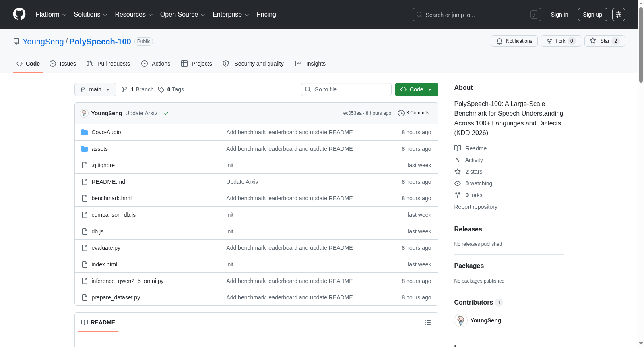Open the Contributors section heading link
This screenshot has width=644, height=347.
pos(478,302)
